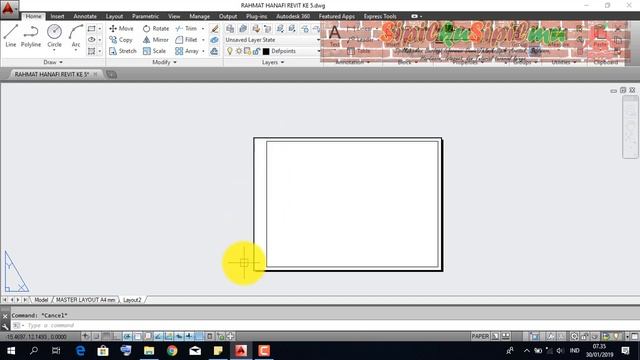The width and height of the screenshot is (640, 360).
Task: Click the Offset icon below Explode
Action: (x=214, y=51)
